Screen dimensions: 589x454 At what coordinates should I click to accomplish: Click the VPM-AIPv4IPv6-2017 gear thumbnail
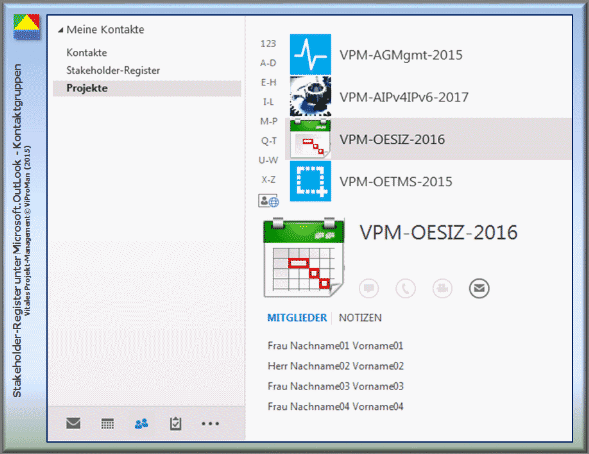pyautogui.click(x=310, y=97)
